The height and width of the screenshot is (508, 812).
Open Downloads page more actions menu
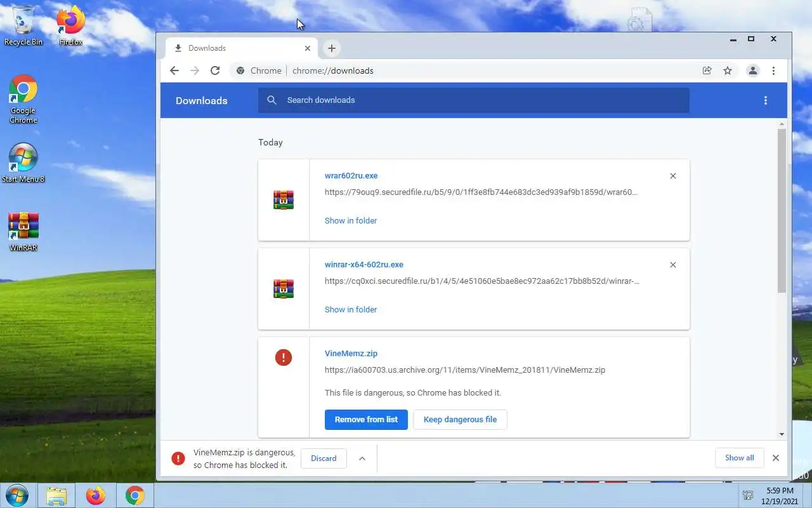[x=766, y=100]
